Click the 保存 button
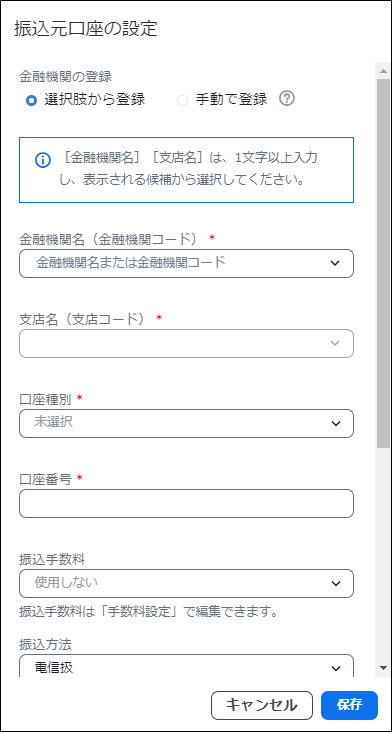Viewport: 392px width, 732px height. (350, 705)
